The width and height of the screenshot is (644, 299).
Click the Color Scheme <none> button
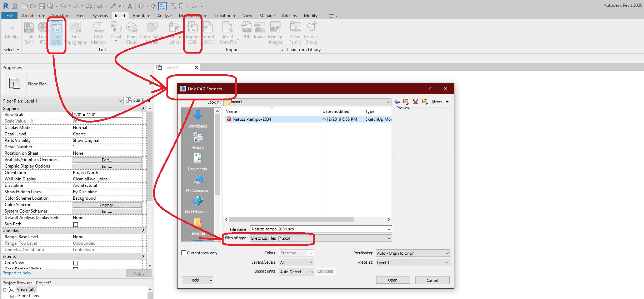pyautogui.click(x=107, y=205)
